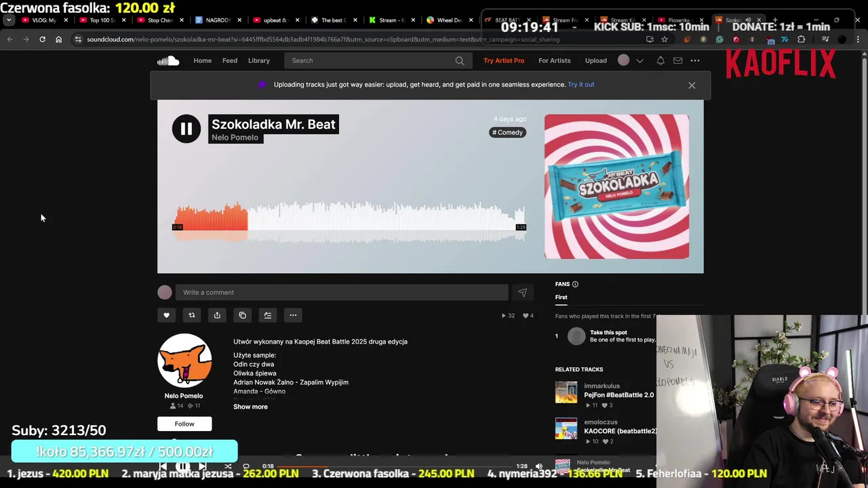The width and height of the screenshot is (868, 488).
Task: Open the Upload page
Action: point(596,60)
